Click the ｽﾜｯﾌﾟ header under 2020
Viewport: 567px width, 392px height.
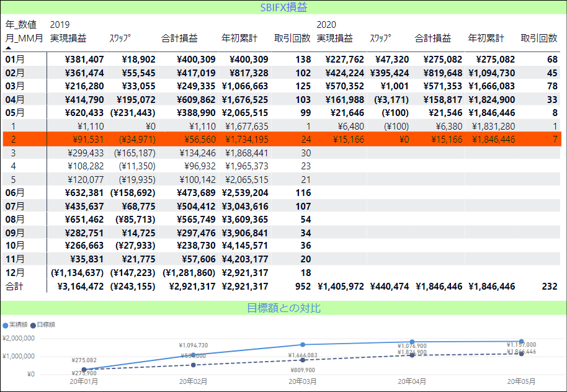(380, 38)
